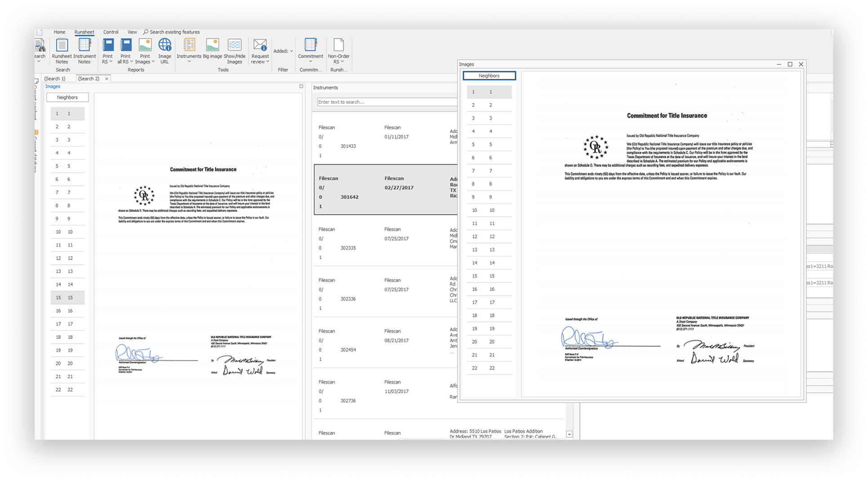Select page 7 in floating Images window

489,171
